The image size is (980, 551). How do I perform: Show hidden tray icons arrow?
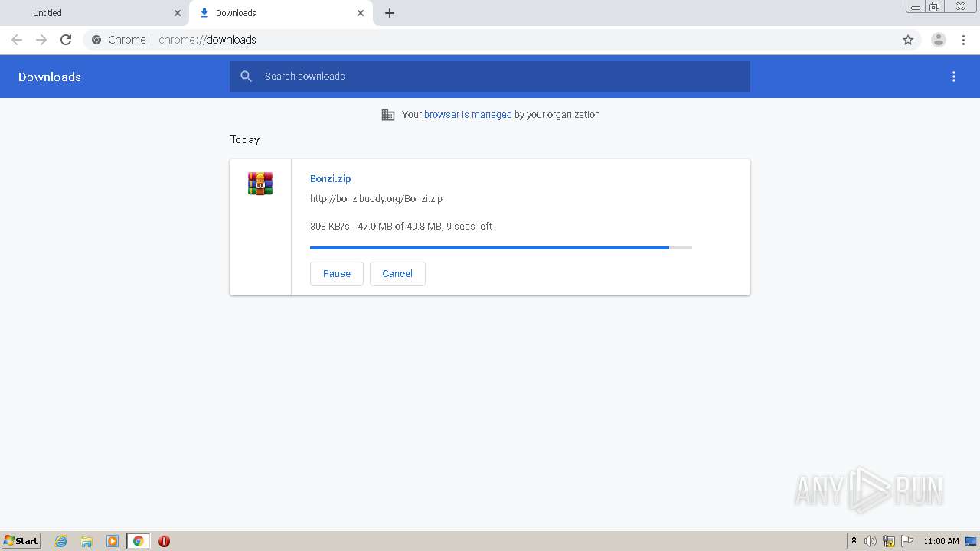click(x=854, y=541)
